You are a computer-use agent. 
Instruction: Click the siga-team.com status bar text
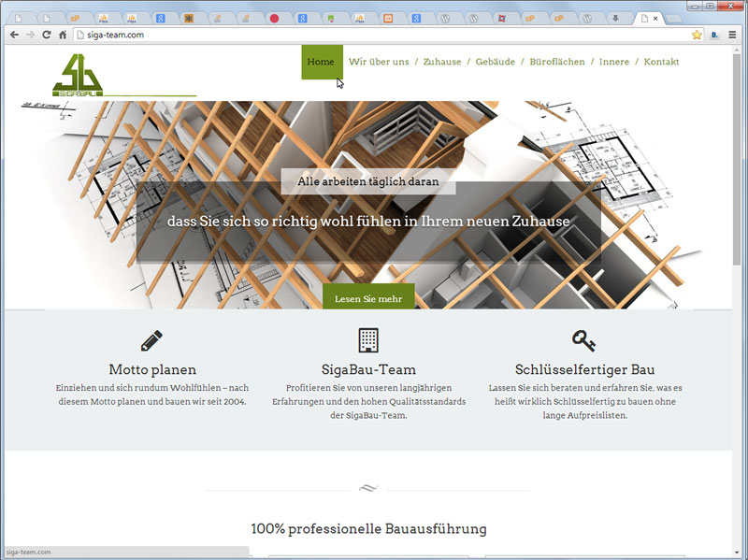click(x=29, y=552)
